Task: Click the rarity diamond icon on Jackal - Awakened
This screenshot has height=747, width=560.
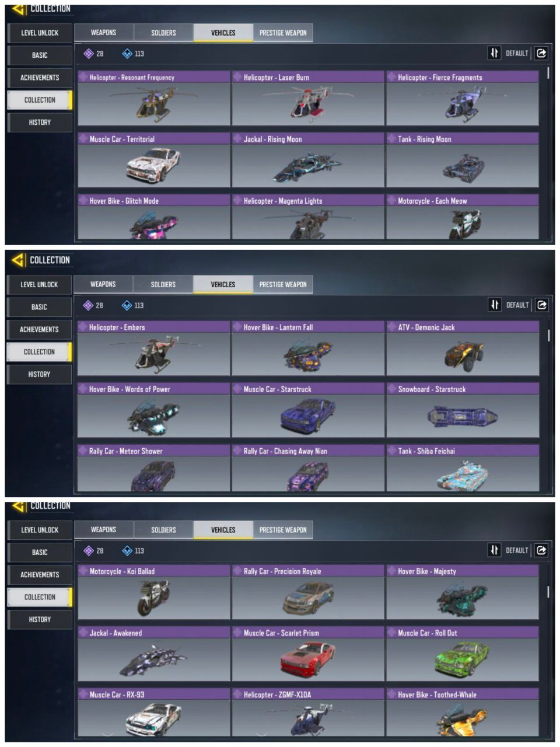Action: tap(83, 633)
